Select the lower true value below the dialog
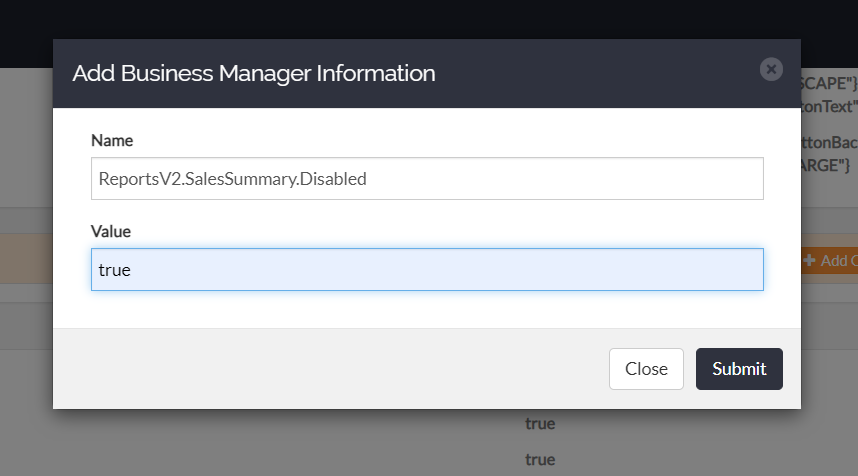The width and height of the screenshot is (858, 476). [x=540, y=460]
